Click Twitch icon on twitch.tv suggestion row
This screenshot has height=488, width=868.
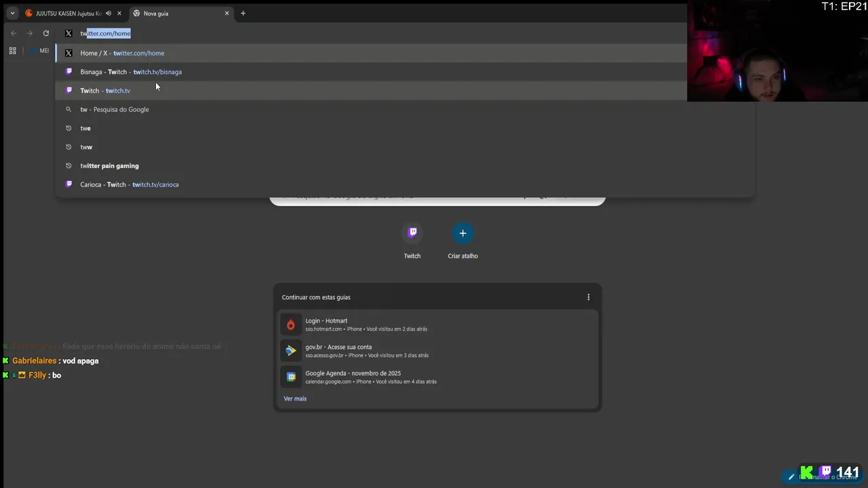pos(68,90)
